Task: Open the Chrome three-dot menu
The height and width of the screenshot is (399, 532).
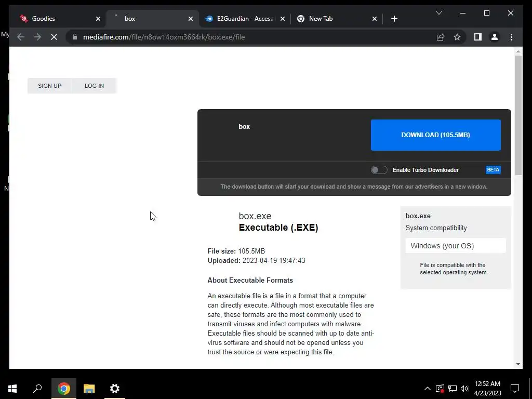Action: 511,37
